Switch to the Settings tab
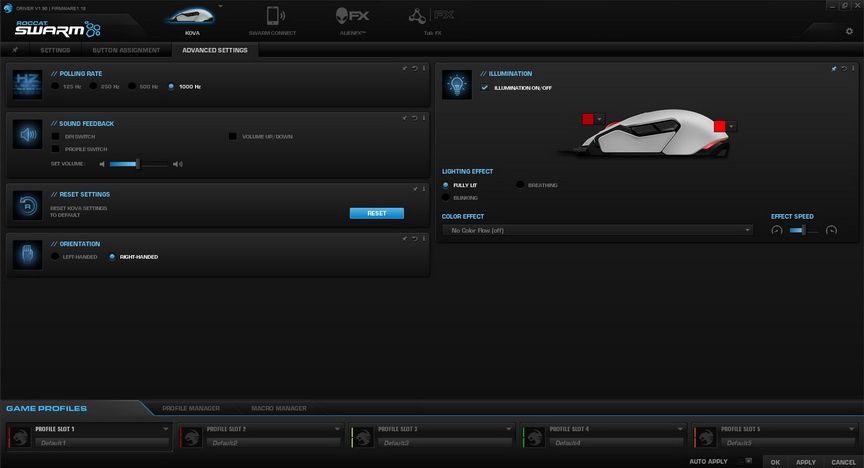 55,50
